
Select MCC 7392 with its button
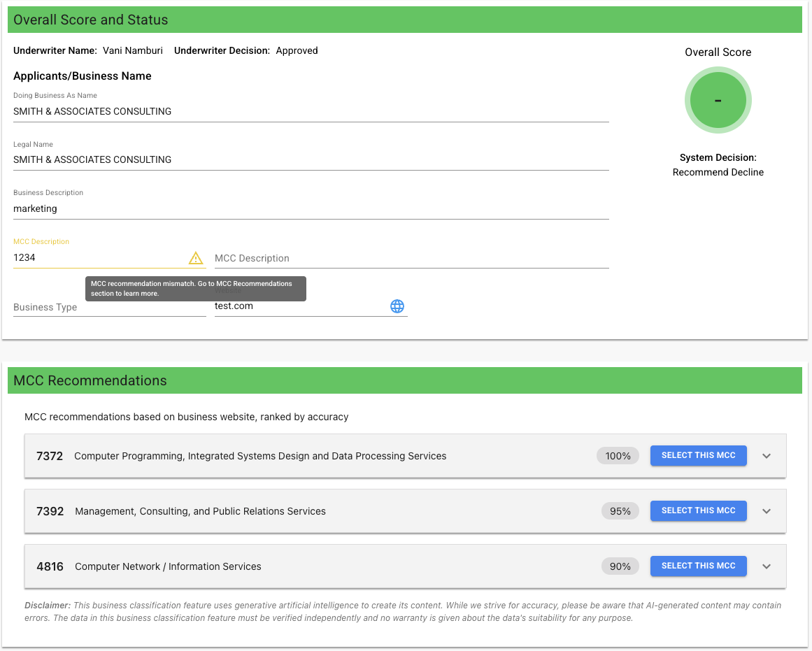click(x=698, y=510)
